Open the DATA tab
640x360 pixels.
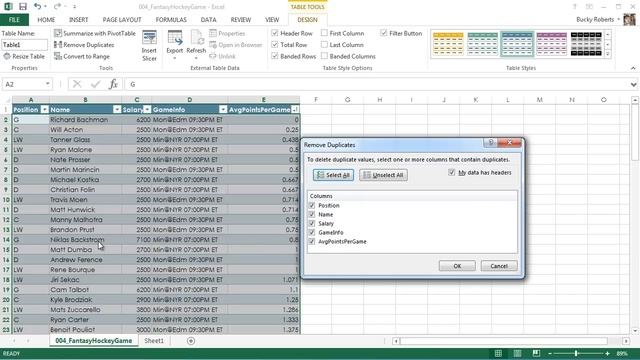(x=209, y=20)
